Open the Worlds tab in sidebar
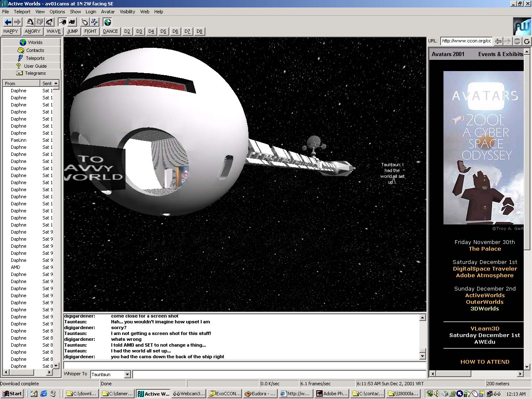This screenshot has height=399, width=532. tap(31, 42)
